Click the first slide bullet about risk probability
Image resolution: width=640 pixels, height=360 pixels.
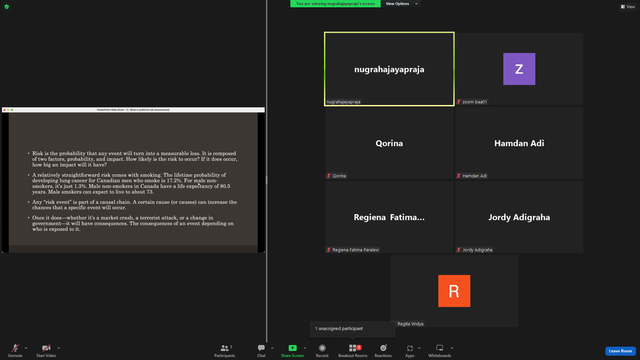[134, 159]
